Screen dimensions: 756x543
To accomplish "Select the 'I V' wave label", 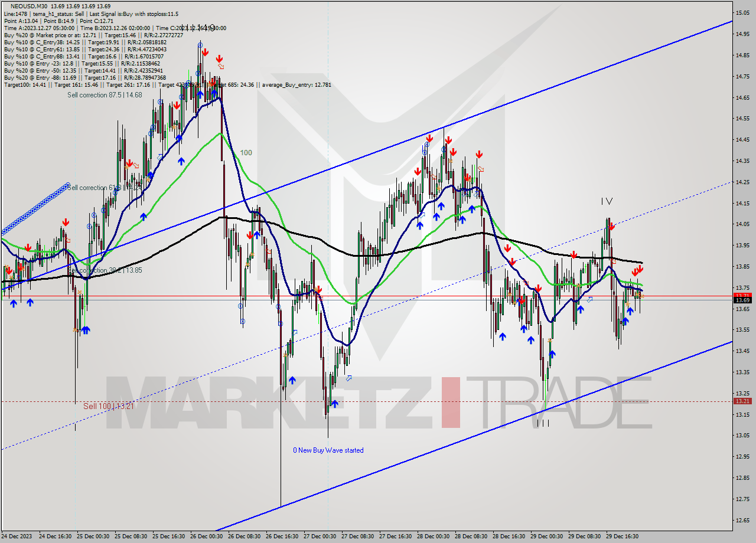I will 607,201.
